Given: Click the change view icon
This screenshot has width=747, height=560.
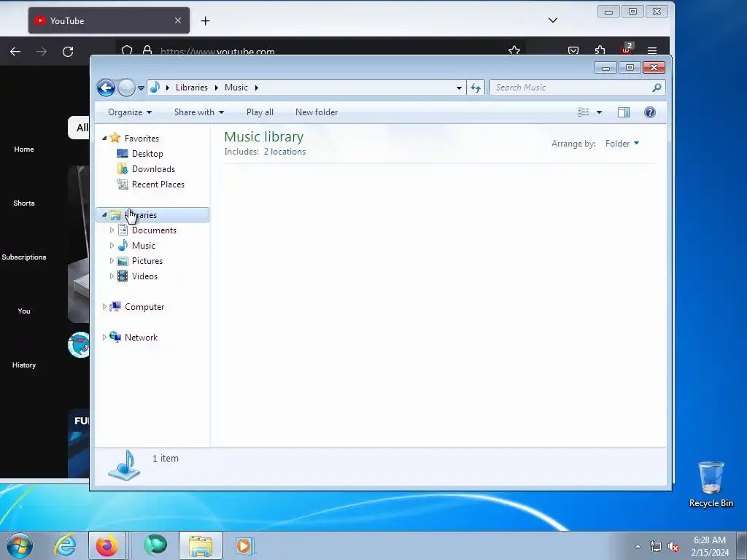Looking at the screenshot, I should click(x=584, y=112).
